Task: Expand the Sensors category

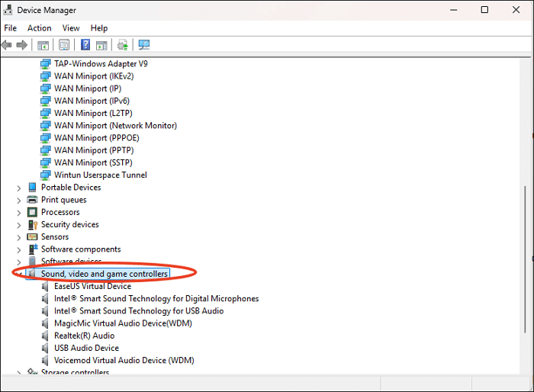Action: pyautogui.click(x=19, y=237)
